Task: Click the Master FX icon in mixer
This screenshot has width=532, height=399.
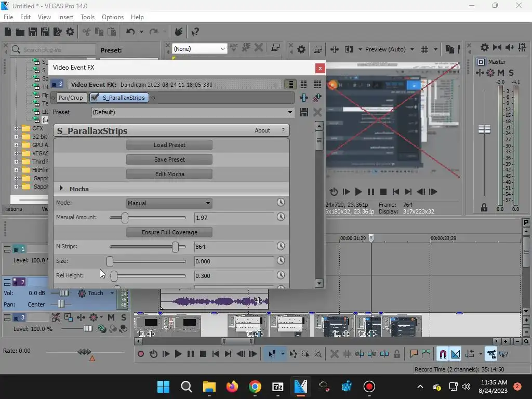Action: point(480,73)
